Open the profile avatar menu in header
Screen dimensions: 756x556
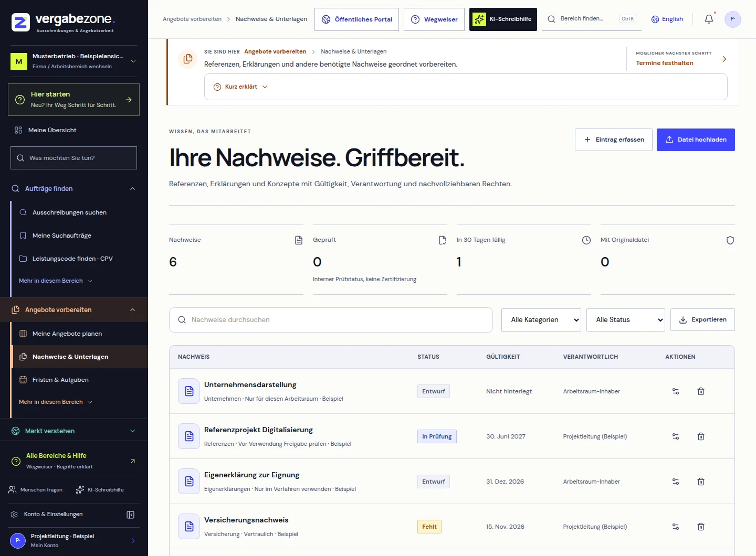tap(732, 19)
